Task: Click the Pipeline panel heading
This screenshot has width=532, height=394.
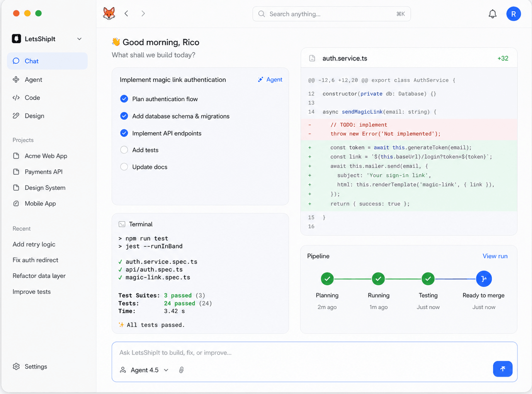Action: [318, 256]
